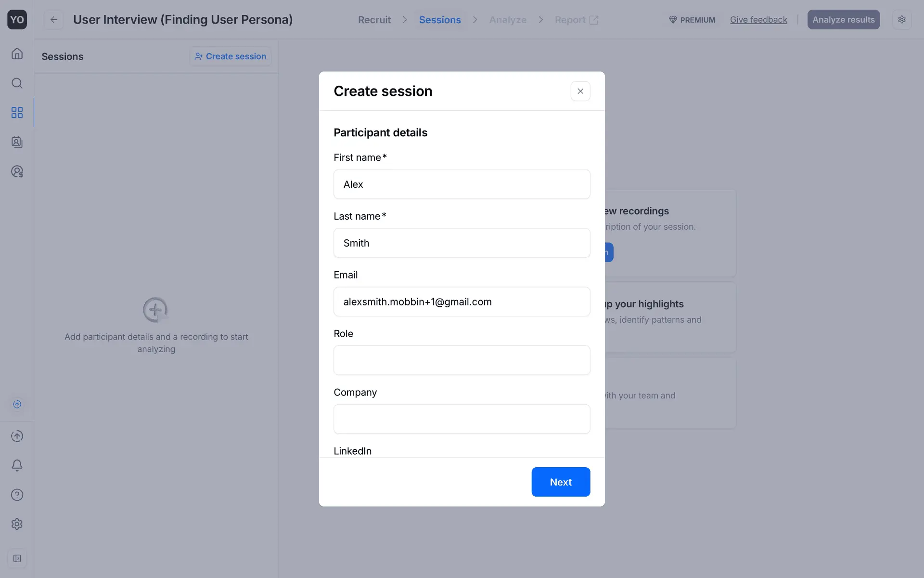
Task: Open project settings gear top right
Action: pos(901,20)
